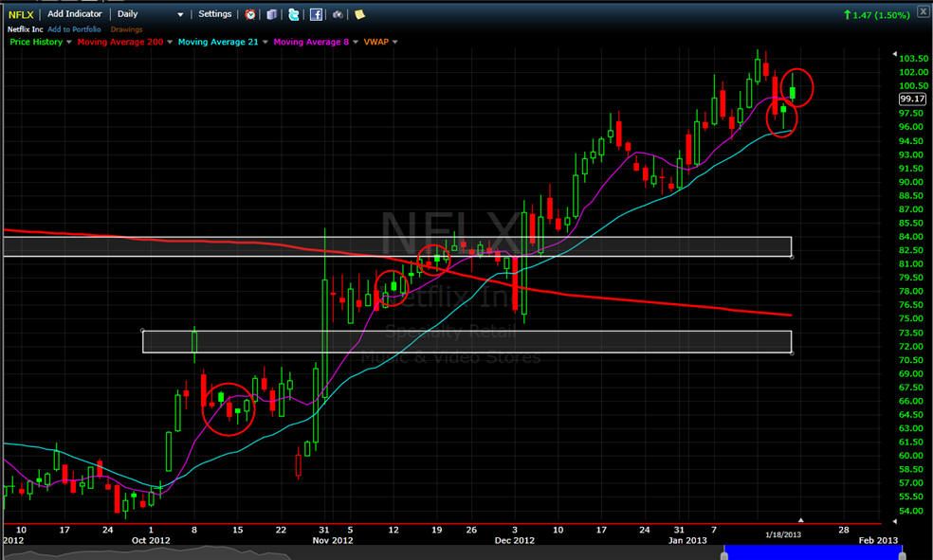Click the Add Indicator button
The height and width of the screenshot is (560, 933).
[x=75, y=13]
